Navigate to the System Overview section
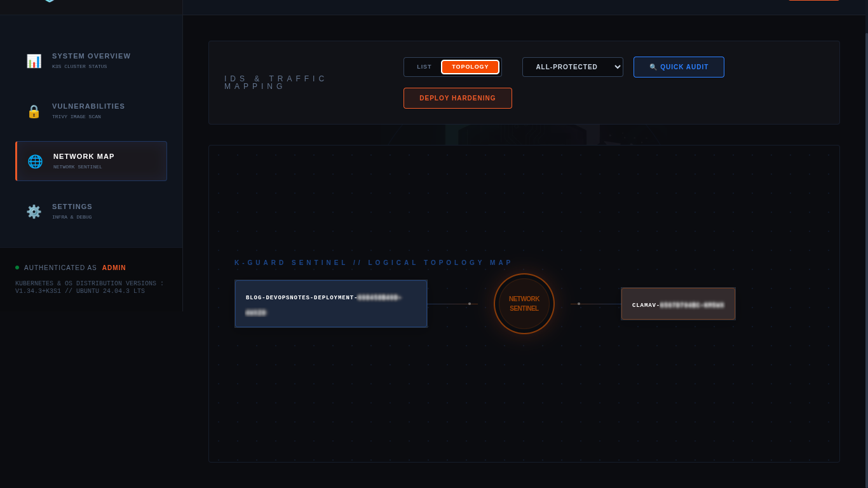 pos(91,60)
